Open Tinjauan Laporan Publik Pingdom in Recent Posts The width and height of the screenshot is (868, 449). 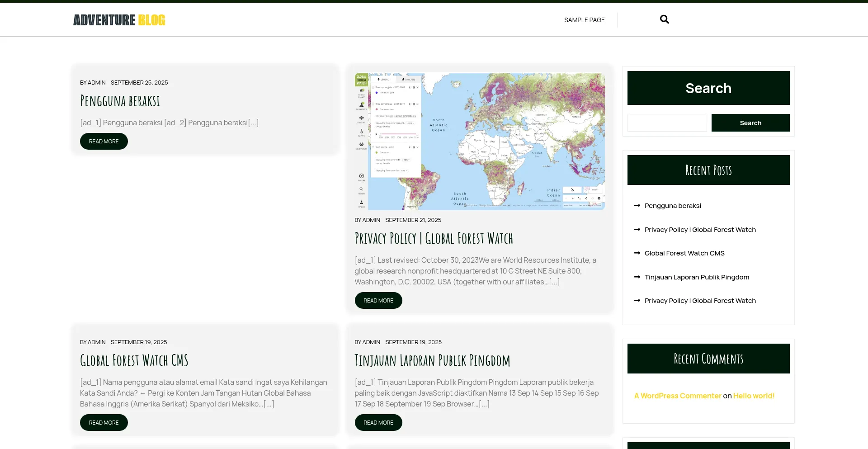point(697,277)
